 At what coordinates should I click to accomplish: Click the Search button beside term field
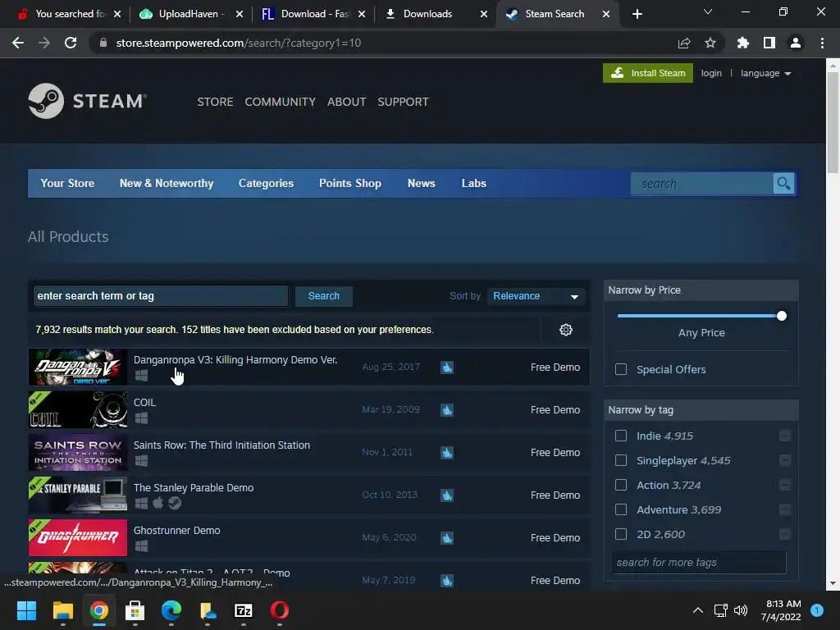[x=323, y=295]
